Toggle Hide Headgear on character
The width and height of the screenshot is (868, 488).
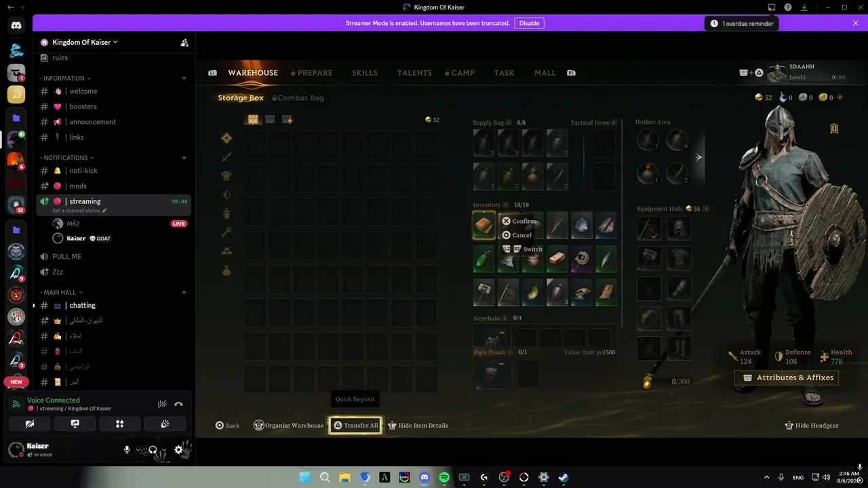click(811, 426)
